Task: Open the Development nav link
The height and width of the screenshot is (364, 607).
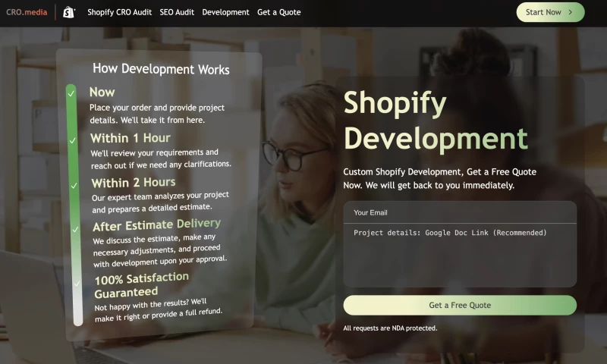Action: 225,12
